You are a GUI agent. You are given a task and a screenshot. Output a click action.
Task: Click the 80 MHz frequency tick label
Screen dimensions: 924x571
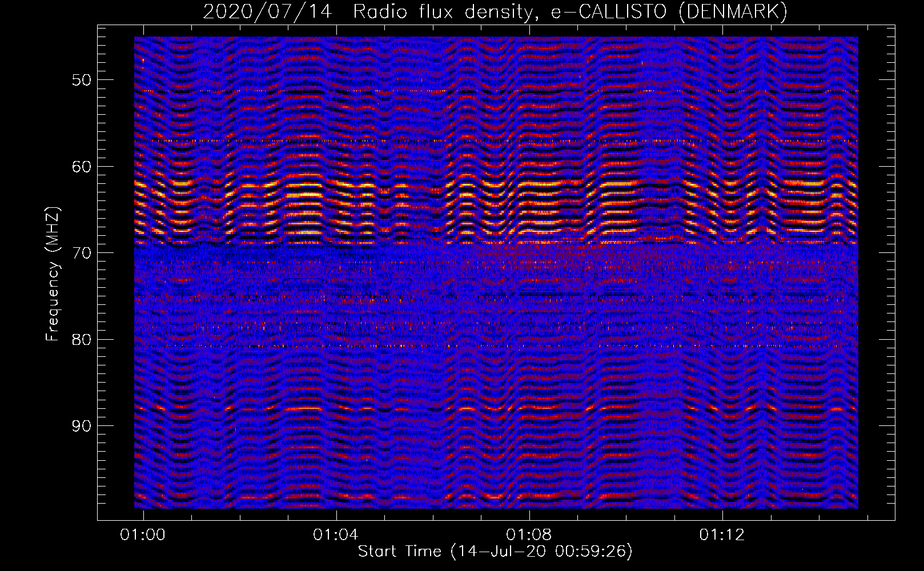(81, 340)
